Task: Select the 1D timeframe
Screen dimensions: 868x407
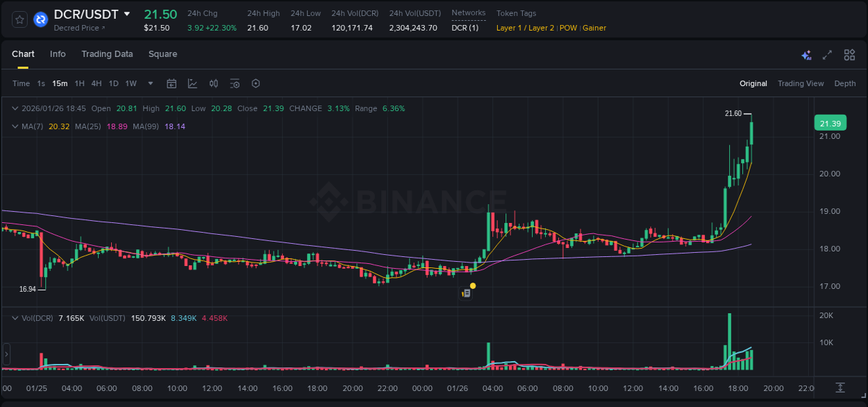Action: coord(113,83)
